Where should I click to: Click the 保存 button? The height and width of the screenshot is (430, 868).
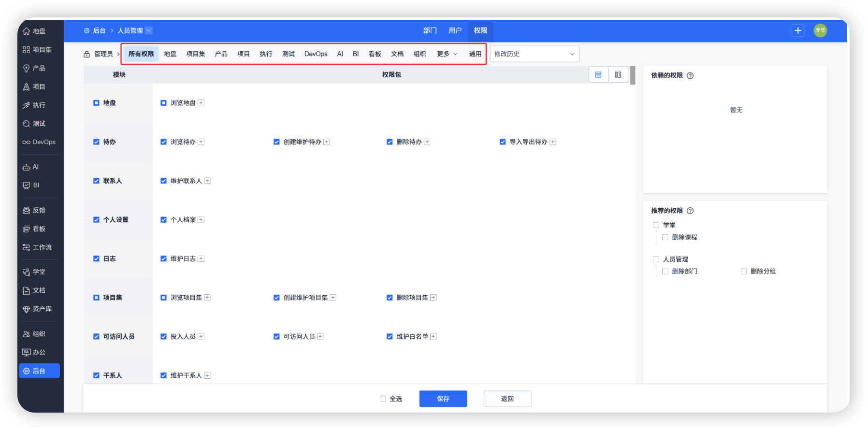443,399
